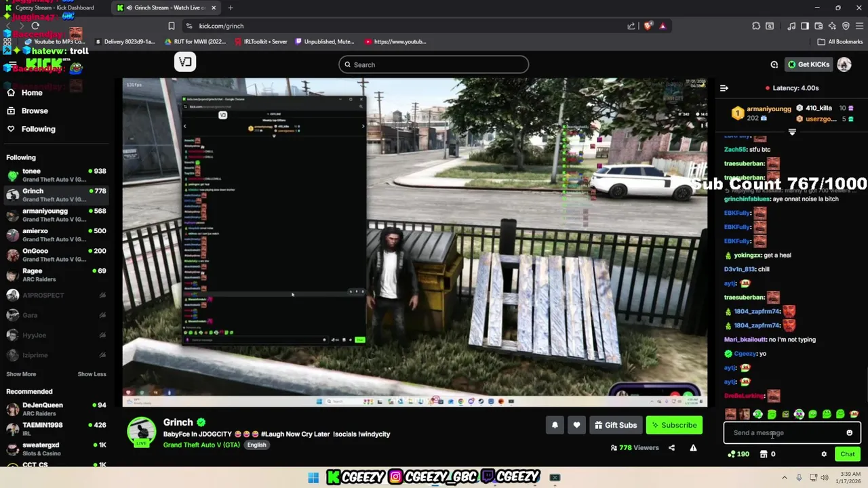This screenshot has width=868, height=488.
Task: Click the microphone icon in system tray
Action: pyautogui.click(x=799, y=477)
